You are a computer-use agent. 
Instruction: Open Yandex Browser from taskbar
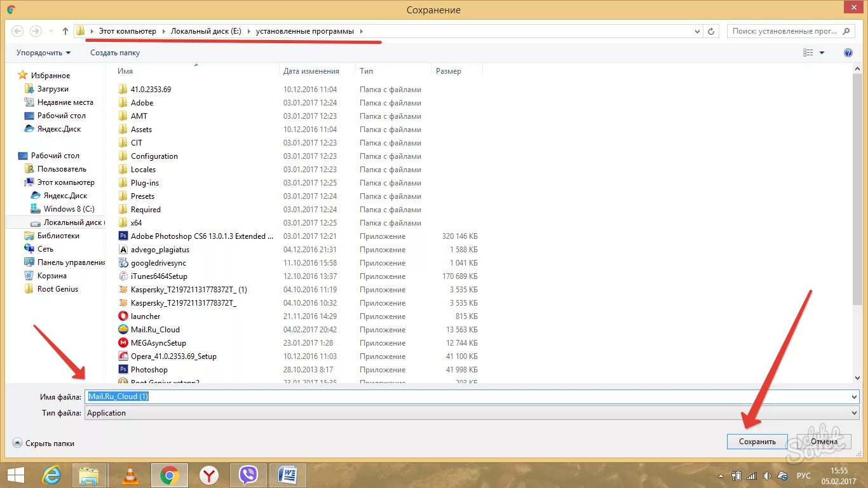pyautogui.click(x=209, y=475)
